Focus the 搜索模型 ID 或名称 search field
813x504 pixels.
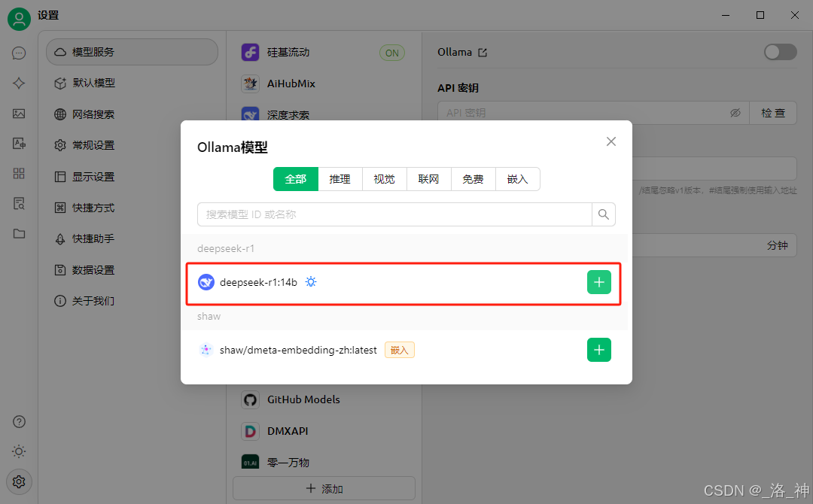(x=394, y=214)
